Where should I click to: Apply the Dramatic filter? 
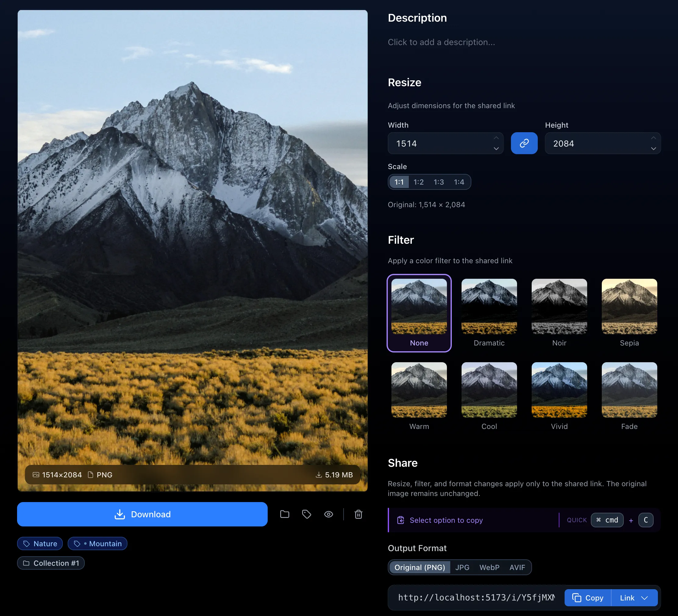tap(489, 313)
